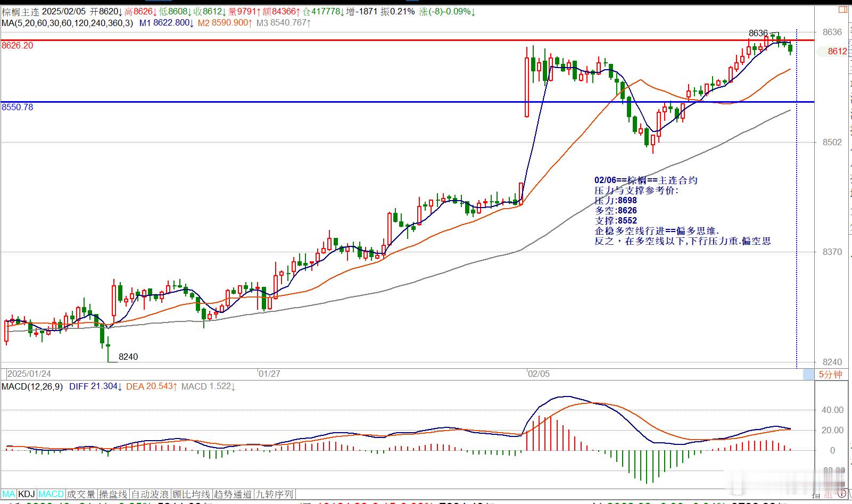The width and height of the screenshot is (852, 504).
Task: Click the 5分钟 period selector
Action: pyautogui.click(x=831, y=374)
